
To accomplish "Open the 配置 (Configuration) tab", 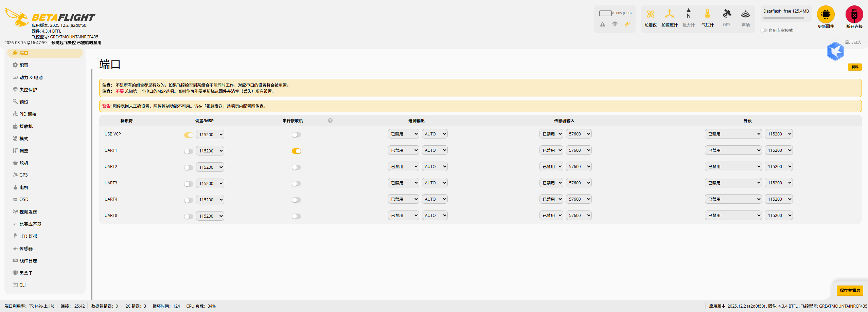I will 45,65.
